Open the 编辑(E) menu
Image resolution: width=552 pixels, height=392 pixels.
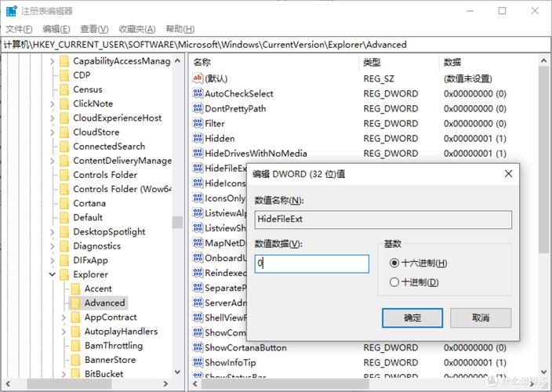click(56, 29)
